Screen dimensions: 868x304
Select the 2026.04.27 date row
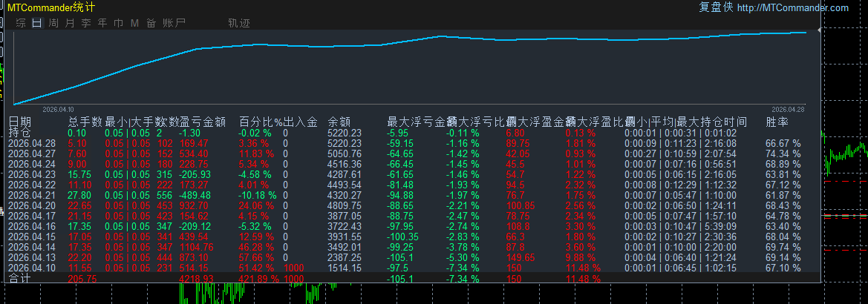tap(33, 153)
